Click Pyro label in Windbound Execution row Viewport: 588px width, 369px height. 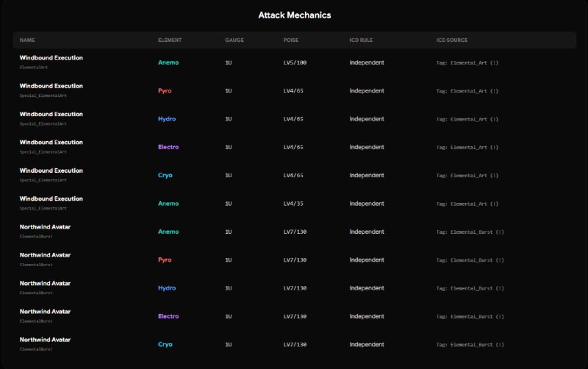pos(165,91)
